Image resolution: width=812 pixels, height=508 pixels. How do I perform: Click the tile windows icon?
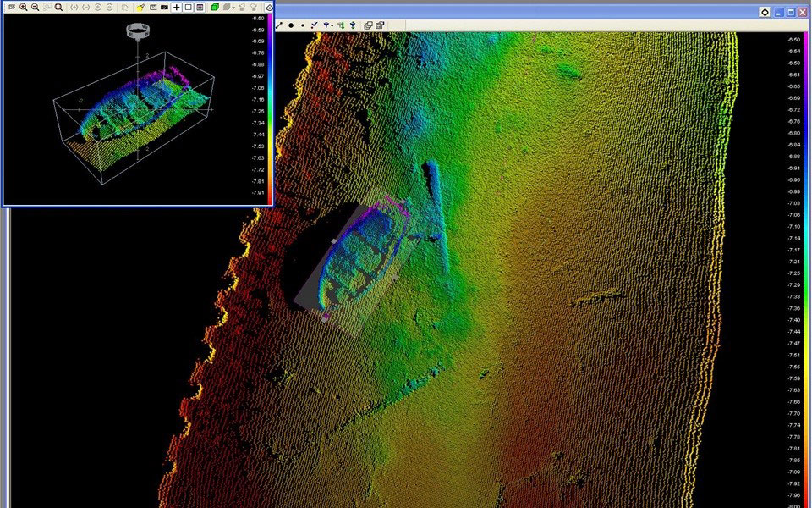[380, 25]
